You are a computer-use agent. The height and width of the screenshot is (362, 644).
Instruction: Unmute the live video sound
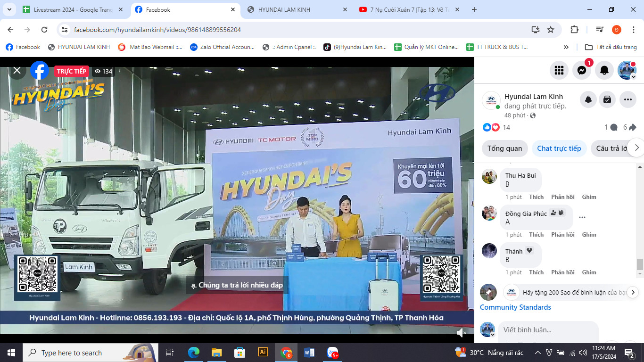click(461, 333)
